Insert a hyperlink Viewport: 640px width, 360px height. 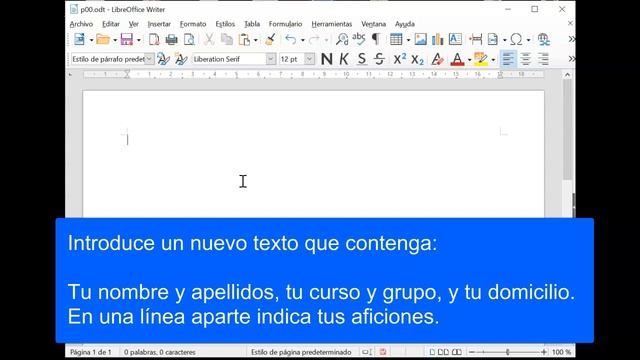[544, 40]
